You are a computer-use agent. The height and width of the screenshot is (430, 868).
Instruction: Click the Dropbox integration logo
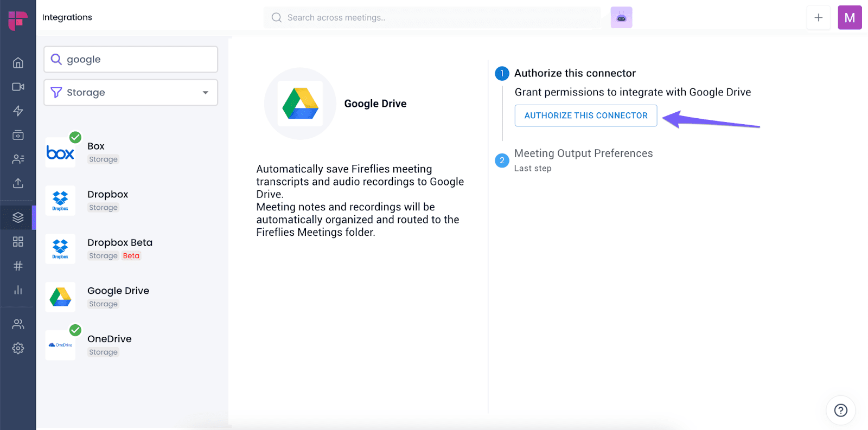point(60,201)
